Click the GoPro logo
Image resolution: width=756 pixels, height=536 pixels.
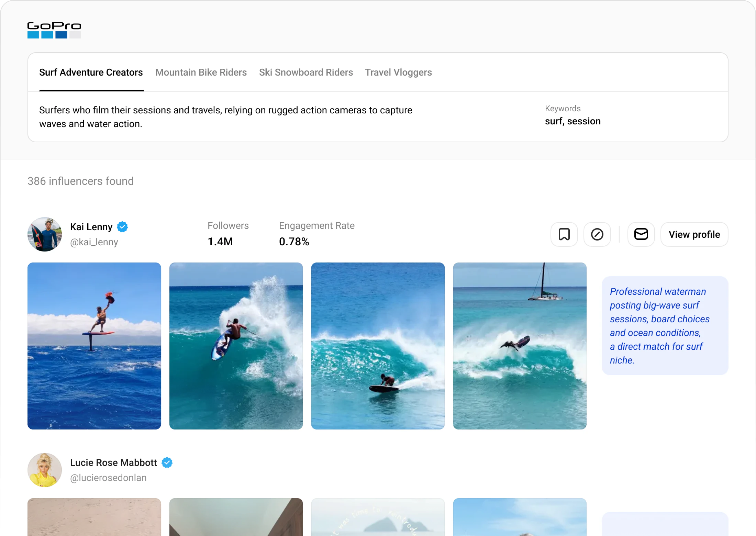tap(54, 30)
